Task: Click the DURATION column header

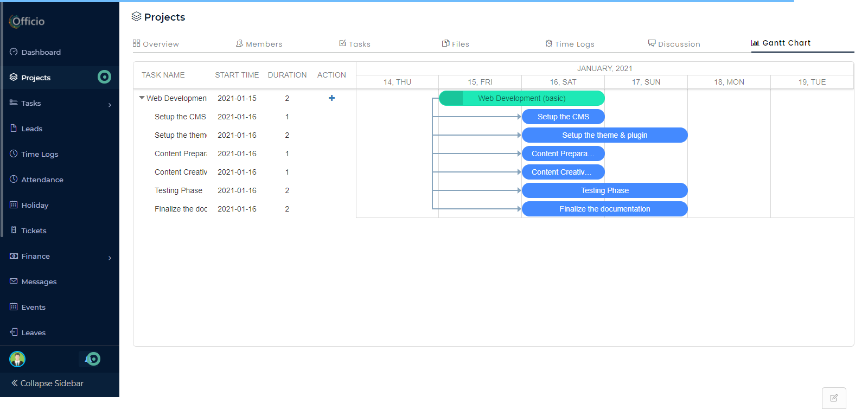Action: point(287,75)
